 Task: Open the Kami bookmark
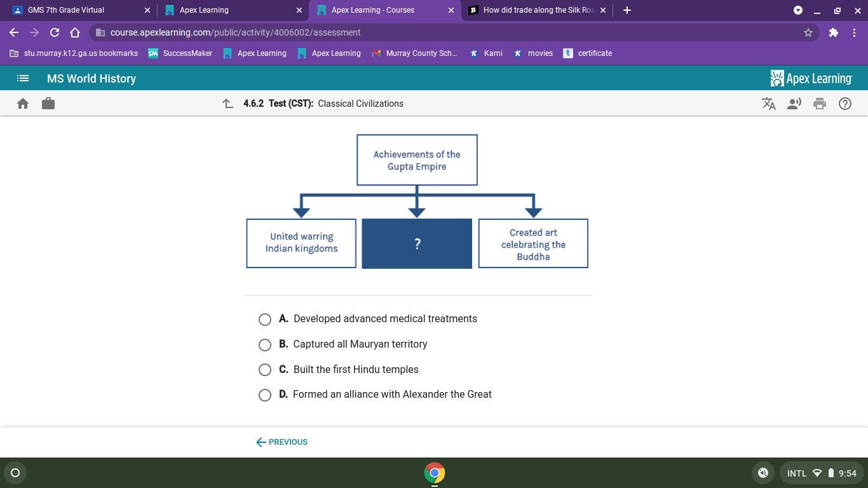tap(486, 53)
